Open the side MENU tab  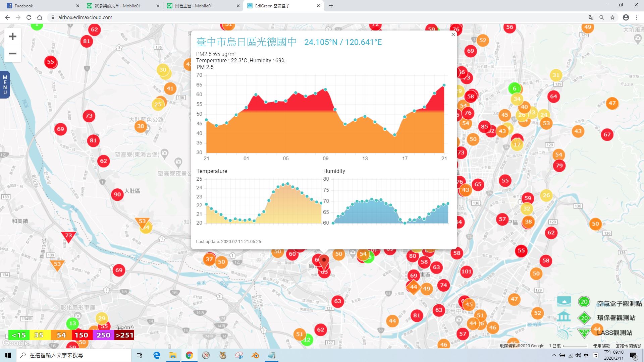click(5, 85)
